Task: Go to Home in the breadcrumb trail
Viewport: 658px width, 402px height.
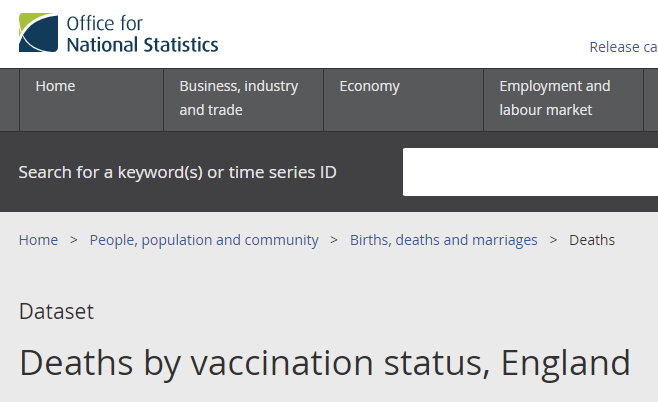Action: 38,240
